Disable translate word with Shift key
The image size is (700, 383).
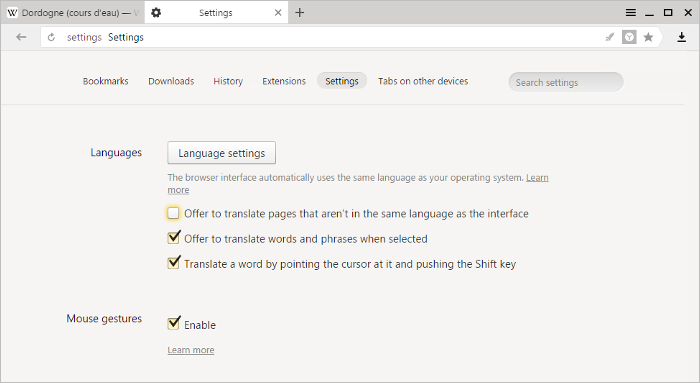click(174, 263)
